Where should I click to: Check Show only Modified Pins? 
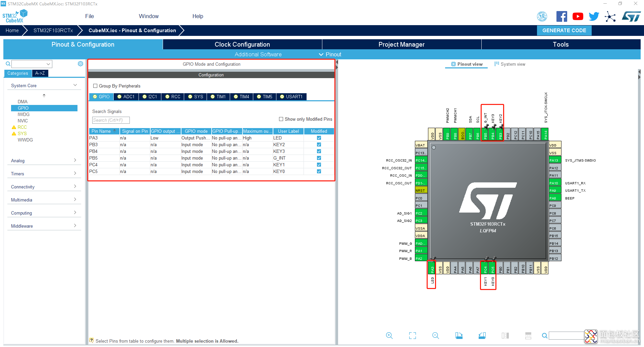281,119
